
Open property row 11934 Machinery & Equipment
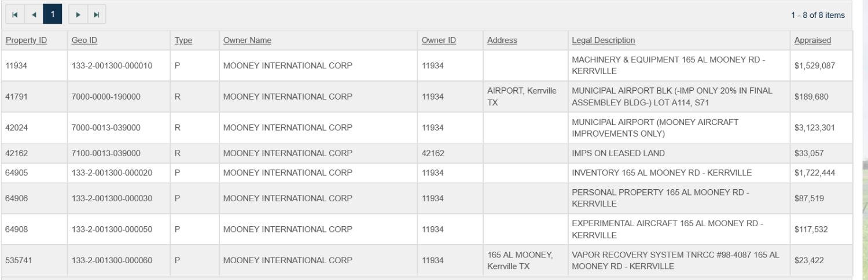click(16, 65)
